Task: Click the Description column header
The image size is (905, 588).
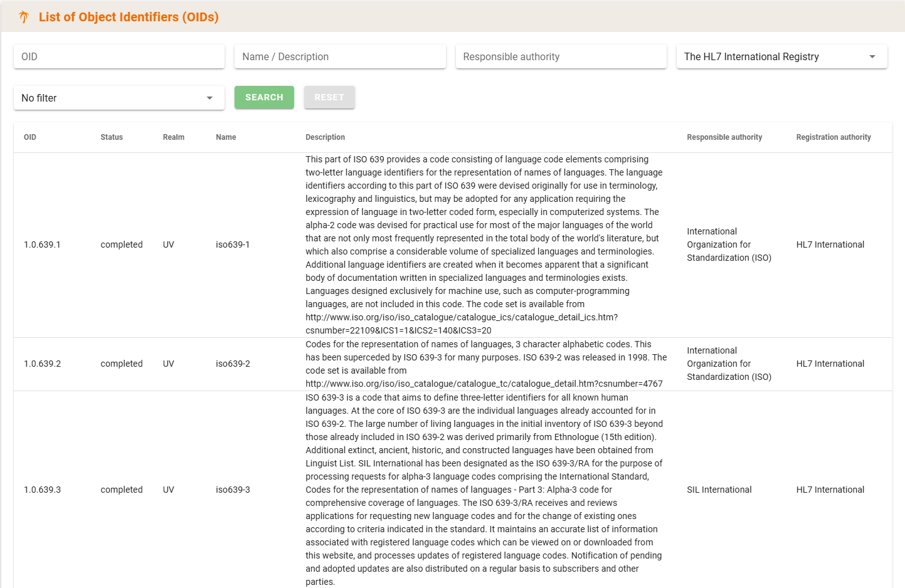Action: (325, 137)
